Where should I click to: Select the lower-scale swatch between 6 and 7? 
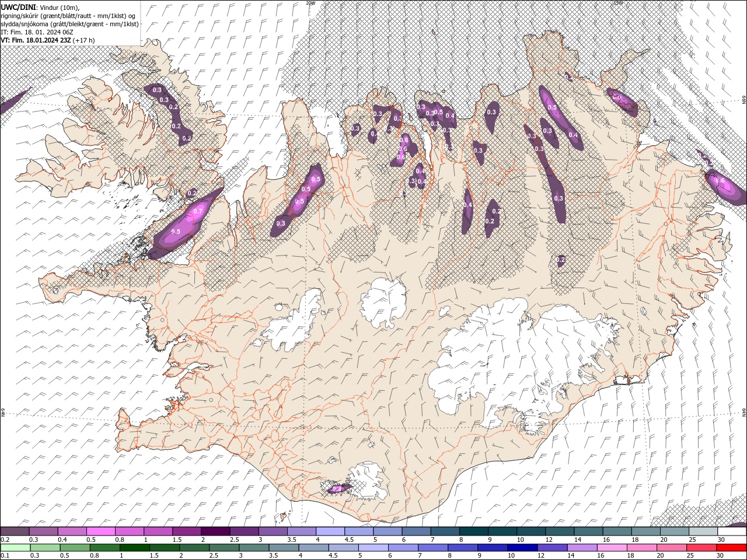tap(403, 548)
